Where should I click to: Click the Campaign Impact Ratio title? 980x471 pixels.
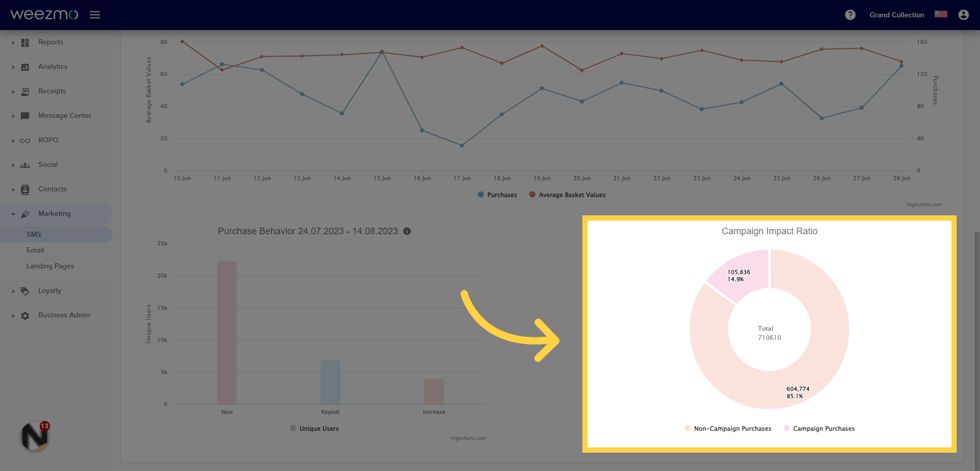(x=769, y=231)
